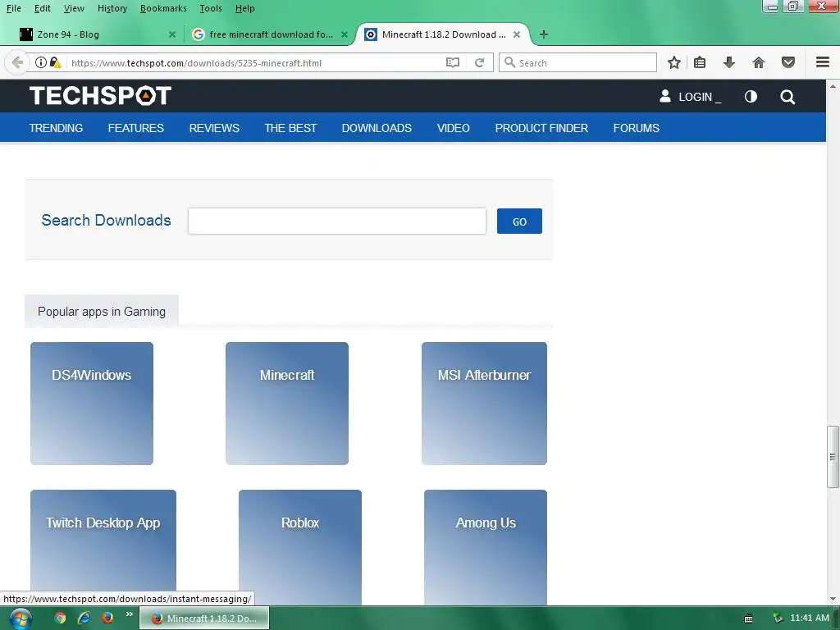Open the Firefox hamburger menu
This screenshot has width=840, height=630.
tap(823, 62)
